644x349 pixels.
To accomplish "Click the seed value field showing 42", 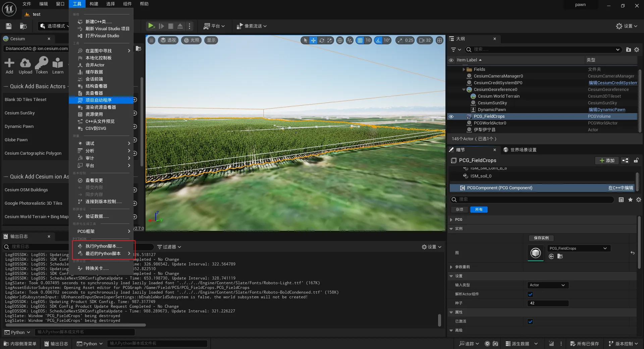I will 547,303.
